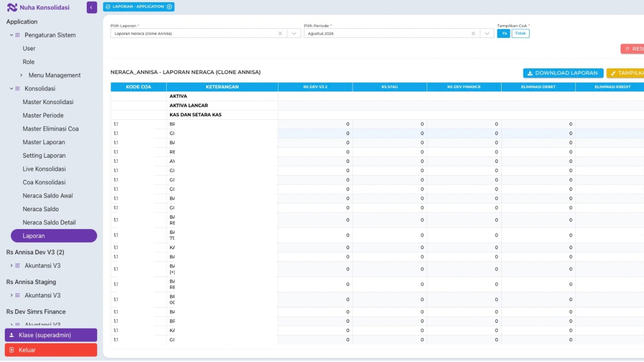The height and width of the screenshot is (362, 644).
Task: Go to Master Periode
Action: click(x=43, y=115)
